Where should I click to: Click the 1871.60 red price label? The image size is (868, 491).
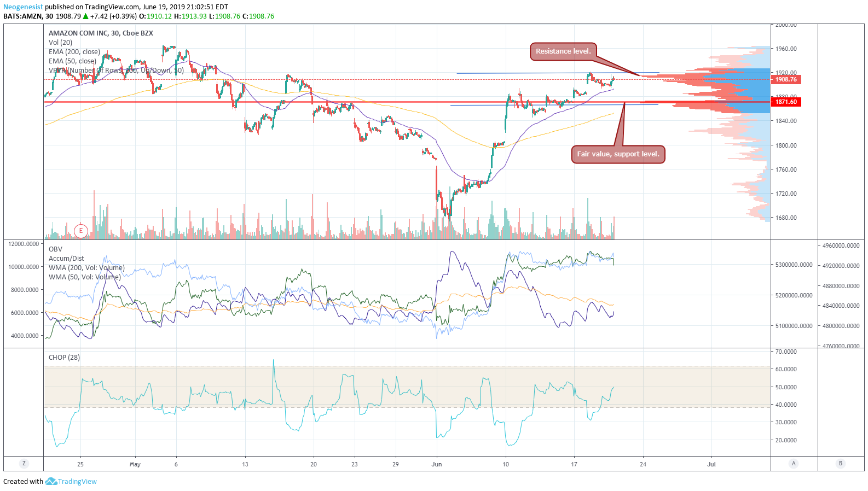click(x=786, y=102)
